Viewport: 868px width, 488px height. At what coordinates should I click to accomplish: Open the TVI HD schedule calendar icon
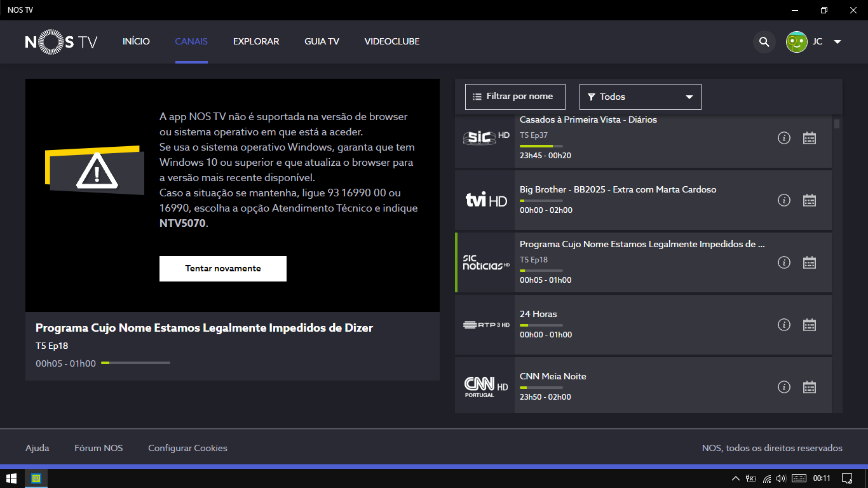pos(810,200)
